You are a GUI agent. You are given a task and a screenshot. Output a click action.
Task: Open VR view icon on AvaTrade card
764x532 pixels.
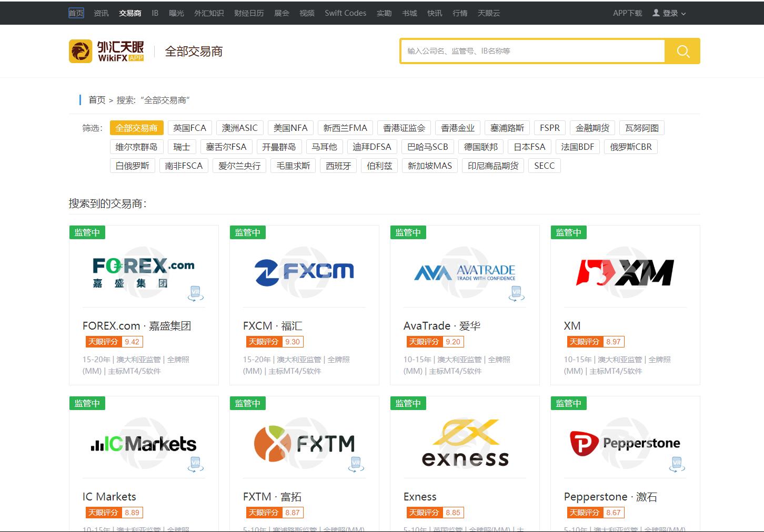pos(516,293)
